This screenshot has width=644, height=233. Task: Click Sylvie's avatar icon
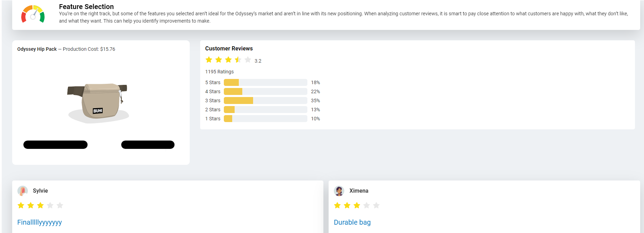pos(23,191)
